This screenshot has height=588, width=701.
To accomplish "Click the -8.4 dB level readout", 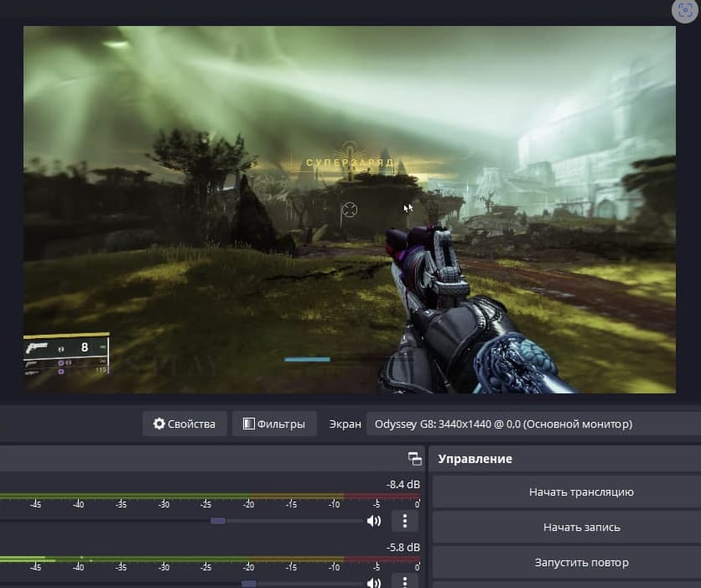I will pyautogui.click(x=402, y=484).
